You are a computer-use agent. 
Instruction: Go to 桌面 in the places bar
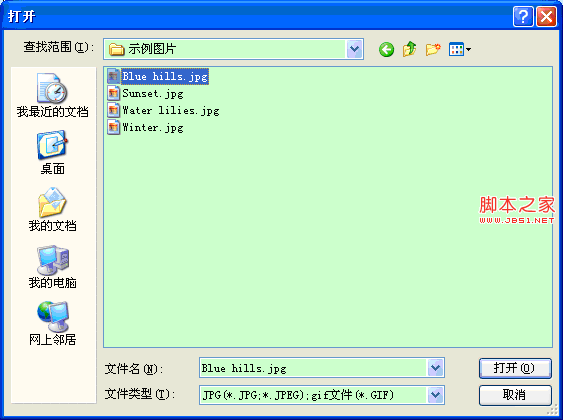point(52,153)
